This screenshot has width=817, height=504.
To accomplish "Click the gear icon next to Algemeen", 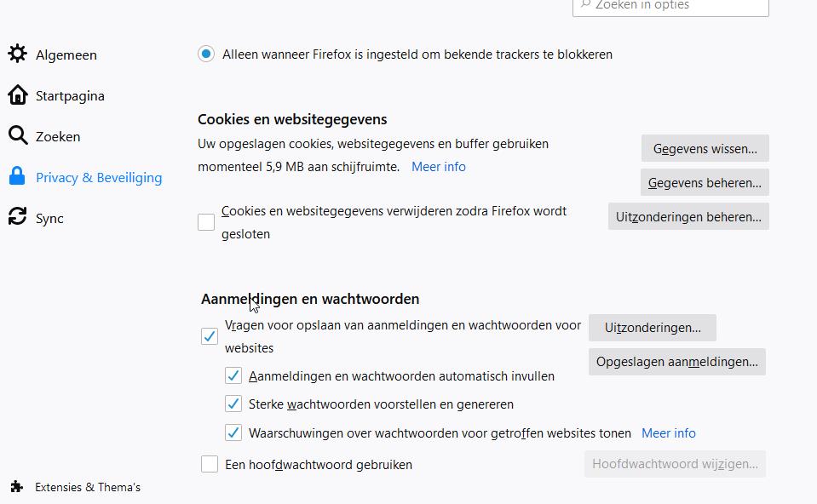I will 18,54.
